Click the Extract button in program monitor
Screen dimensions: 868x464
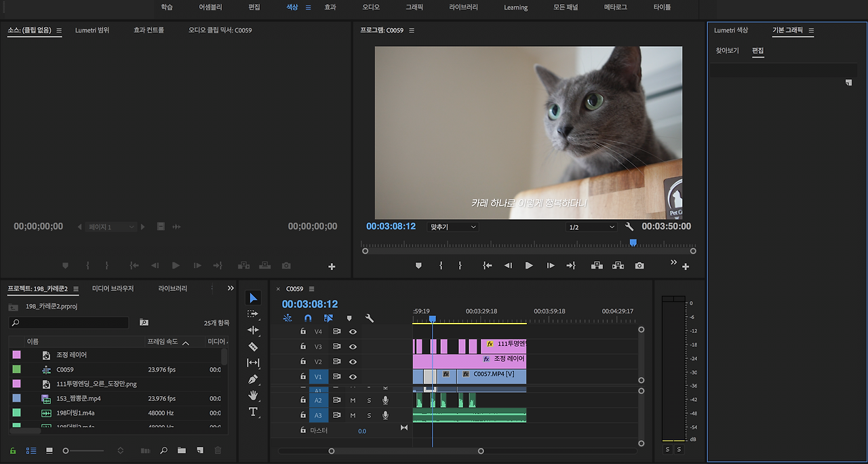coord(618,266)
